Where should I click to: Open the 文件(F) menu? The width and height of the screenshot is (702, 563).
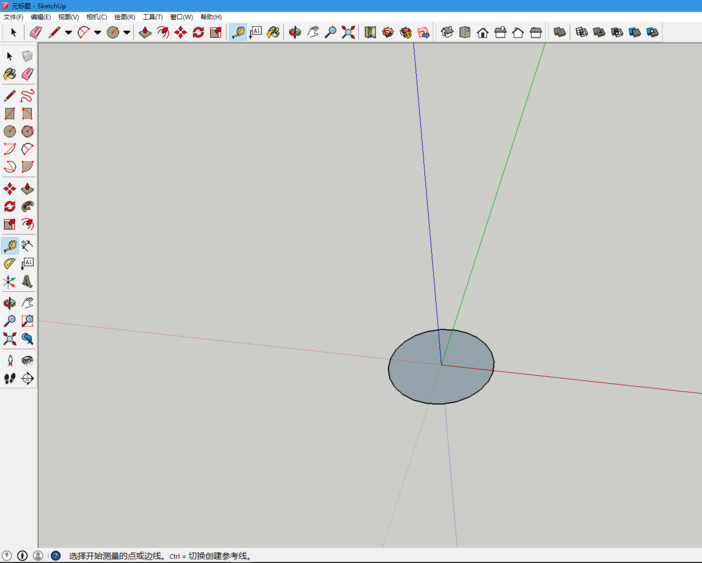[13, 17]
